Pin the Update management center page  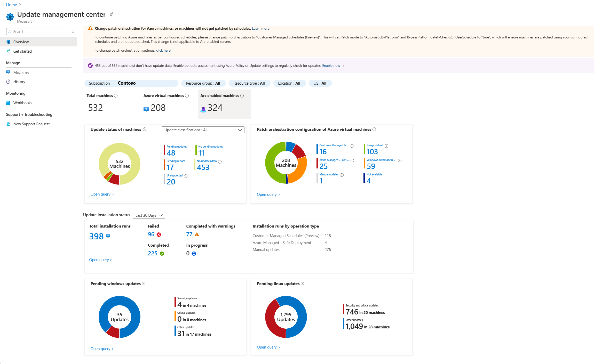click(111, 14)
